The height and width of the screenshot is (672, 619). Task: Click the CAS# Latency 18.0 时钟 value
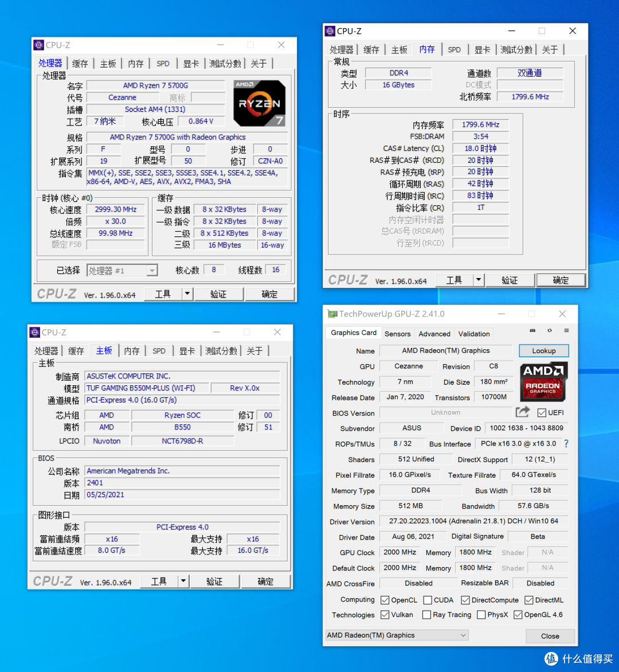[x=481, y=149]
